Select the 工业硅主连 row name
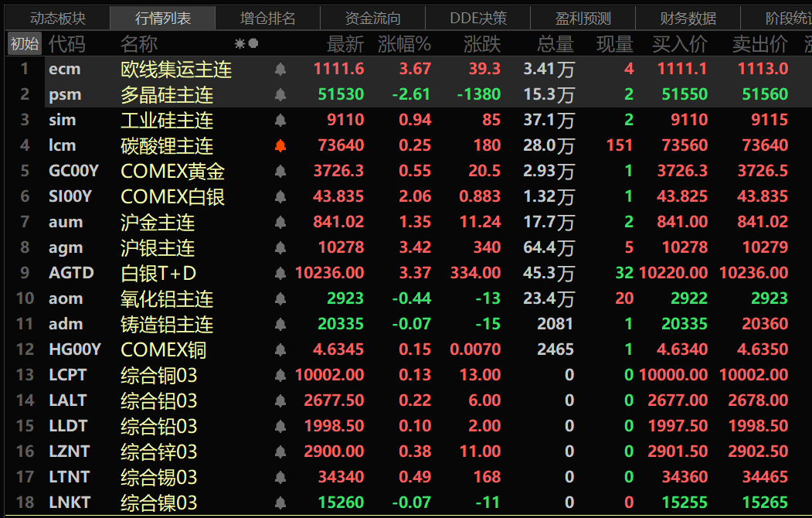The image size is (812, 518). point(167,121)
